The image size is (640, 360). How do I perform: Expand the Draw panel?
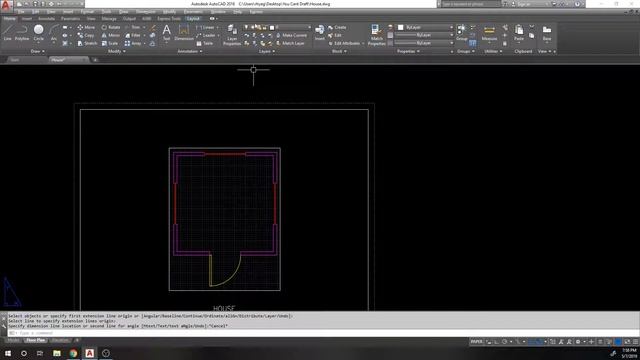point(38,51)
